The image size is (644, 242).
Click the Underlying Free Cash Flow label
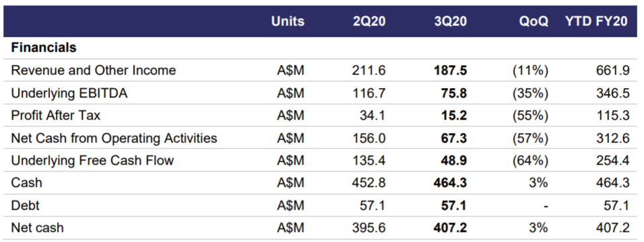click(92, 161)
